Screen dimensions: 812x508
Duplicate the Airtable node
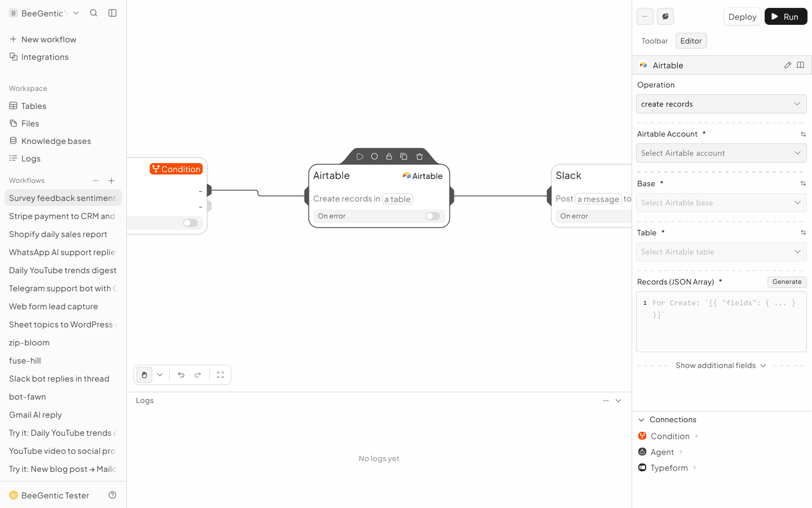404,156
